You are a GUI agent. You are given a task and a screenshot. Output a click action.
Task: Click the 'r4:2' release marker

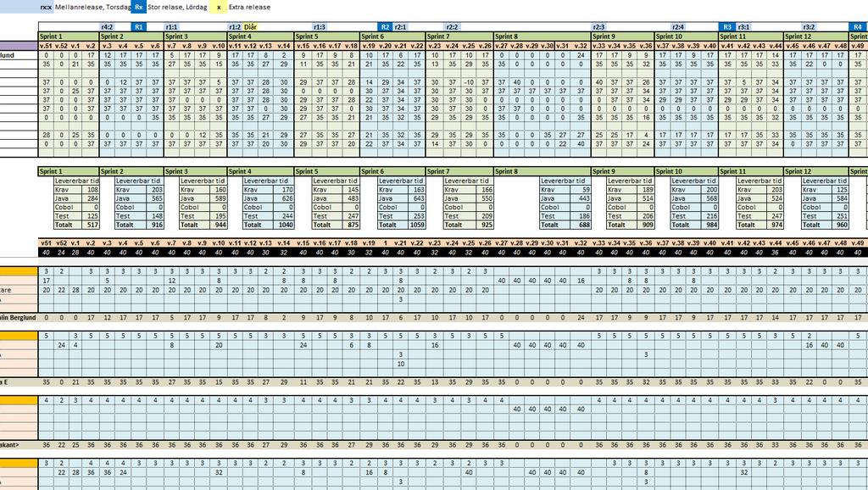coord(108,26)
